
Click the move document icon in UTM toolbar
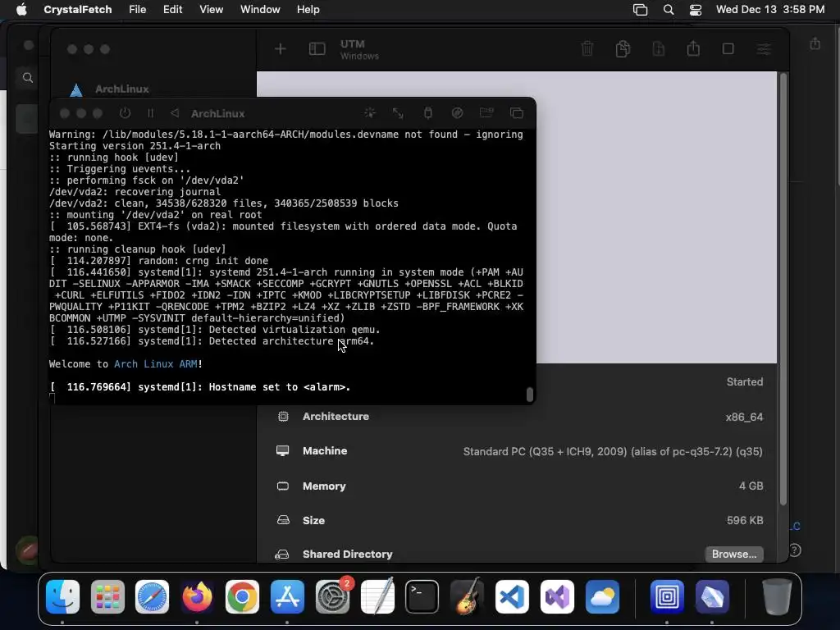[659, 48]
